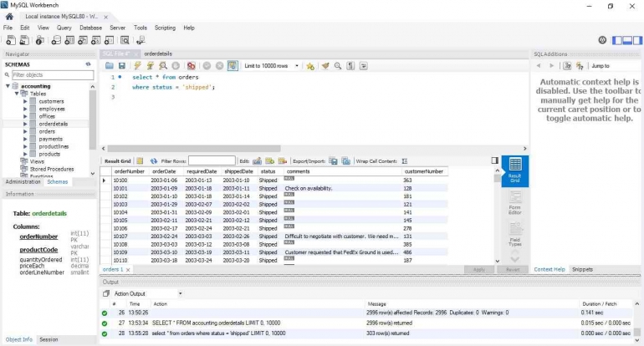Open the Server menu
Screen dimensions: 644x346
[x=117, y=28]
